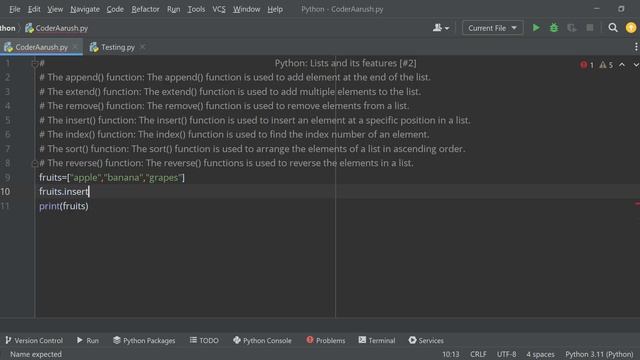Click line number 10 in the gutter
This screenshot has height=360, width=640.
coord(5,191)
